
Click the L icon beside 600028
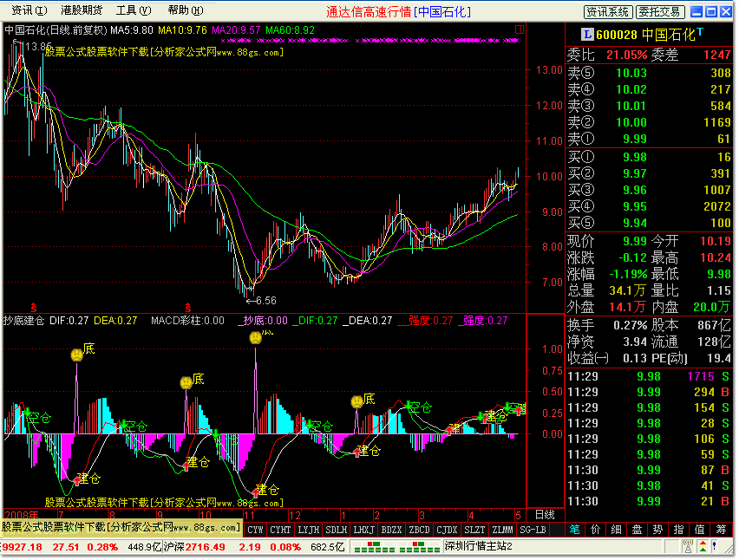pos(587,35)
